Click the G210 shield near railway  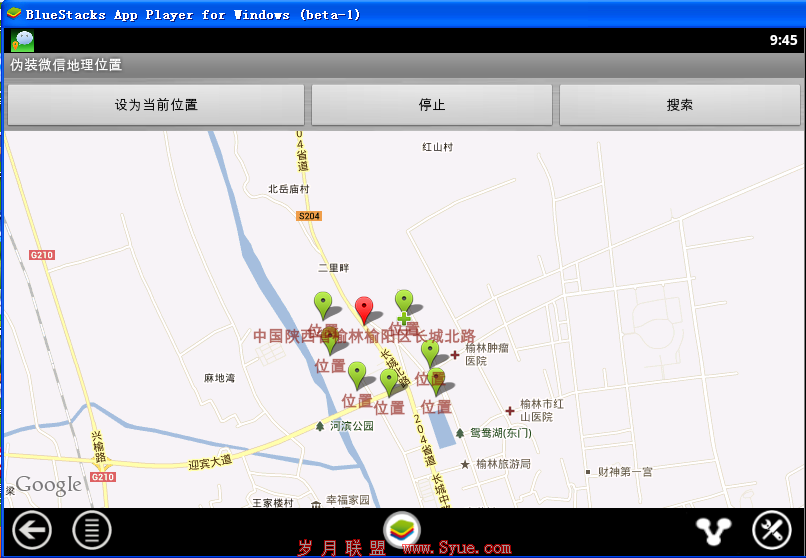[42, 255]
